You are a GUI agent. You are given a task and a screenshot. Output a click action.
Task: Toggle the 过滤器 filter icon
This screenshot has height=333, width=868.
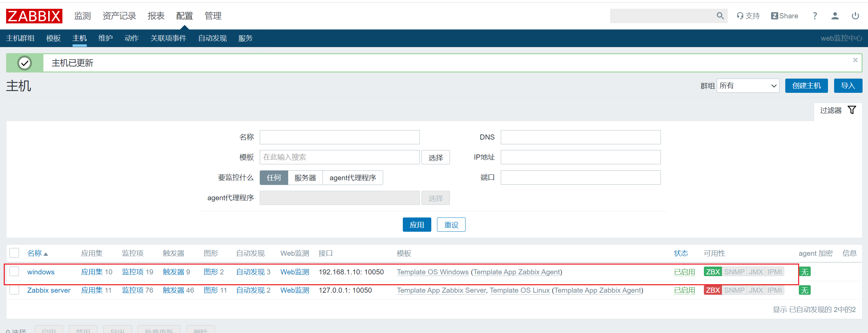coord(852,110)
